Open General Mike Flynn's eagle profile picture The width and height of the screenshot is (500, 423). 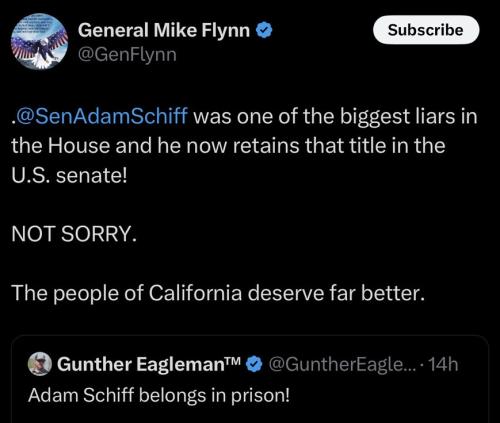pos(39,41)
